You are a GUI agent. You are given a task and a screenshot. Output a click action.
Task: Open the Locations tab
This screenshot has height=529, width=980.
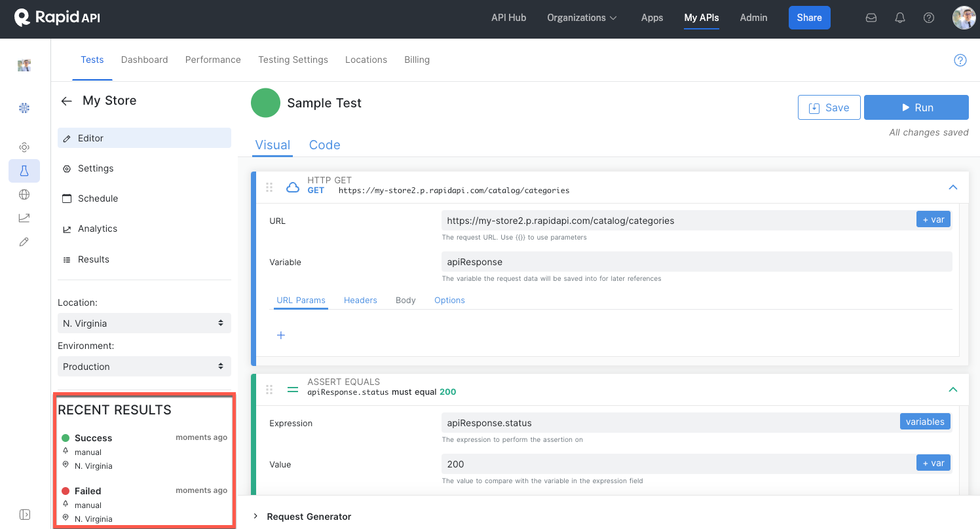pos(366,60)
